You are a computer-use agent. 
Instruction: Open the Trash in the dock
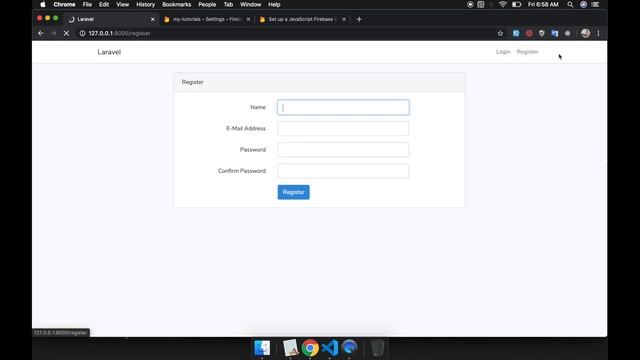[x=378, y=348]
